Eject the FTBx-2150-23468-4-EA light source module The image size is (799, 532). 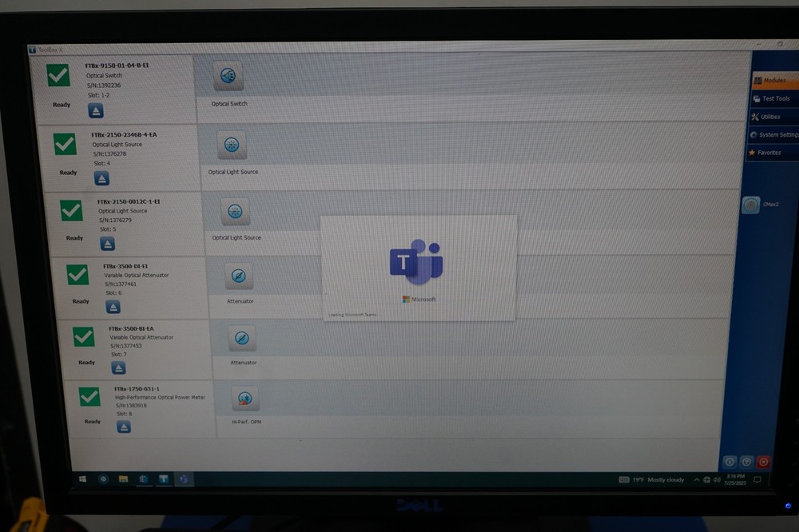pos(102,178)
